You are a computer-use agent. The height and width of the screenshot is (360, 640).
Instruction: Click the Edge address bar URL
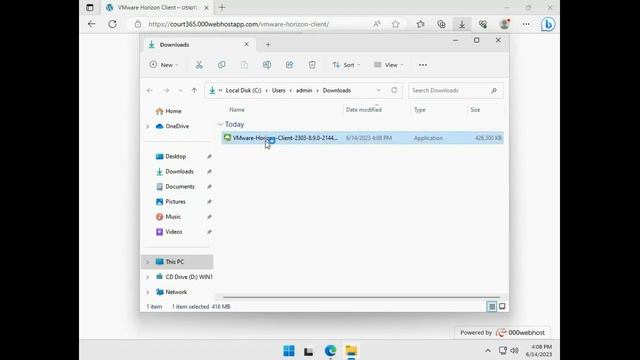[x=239, y=24]
